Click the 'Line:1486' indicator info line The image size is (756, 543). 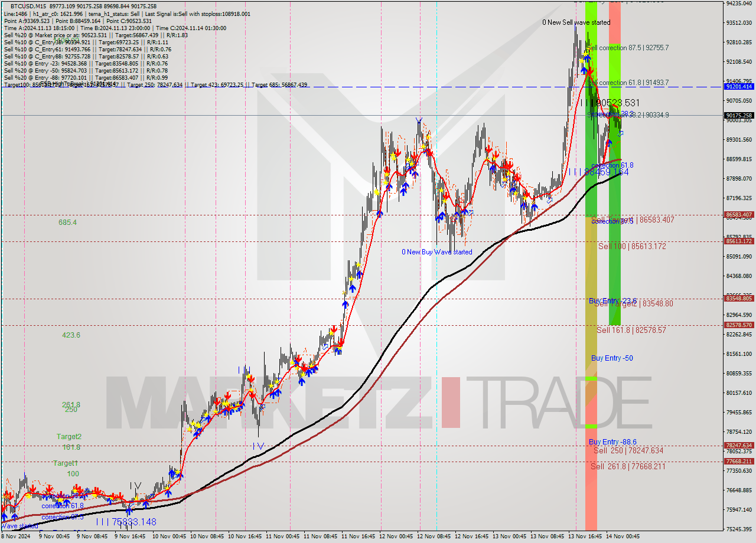127,14
